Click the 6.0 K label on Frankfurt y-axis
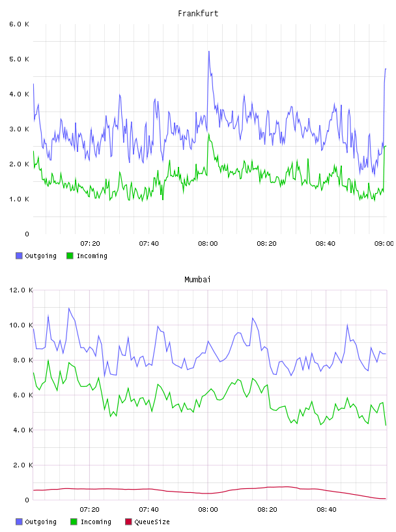396x532 pixels. point(19,24)
